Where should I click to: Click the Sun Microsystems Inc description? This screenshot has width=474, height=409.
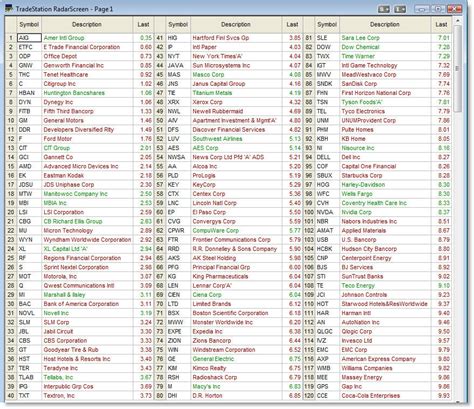221,65
